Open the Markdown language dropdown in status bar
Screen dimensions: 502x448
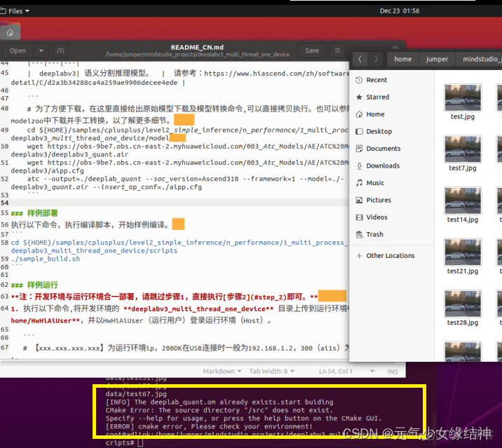tap(222, 371)
